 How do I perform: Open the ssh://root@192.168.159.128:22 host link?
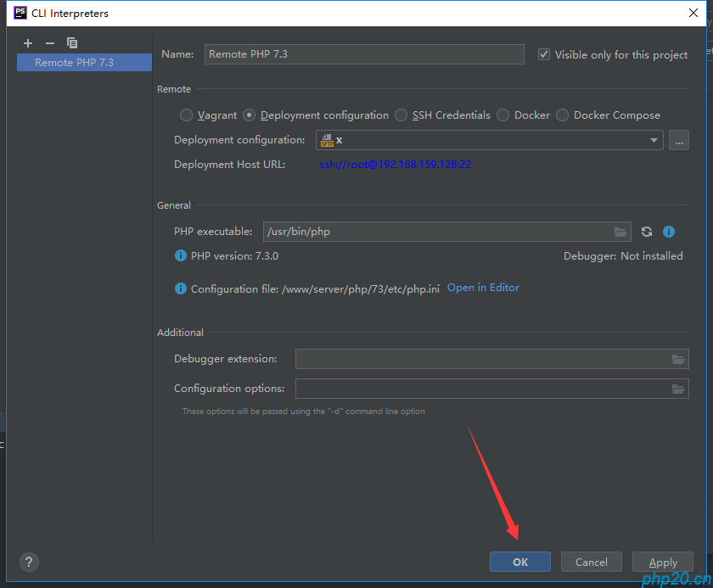[395, 165]
